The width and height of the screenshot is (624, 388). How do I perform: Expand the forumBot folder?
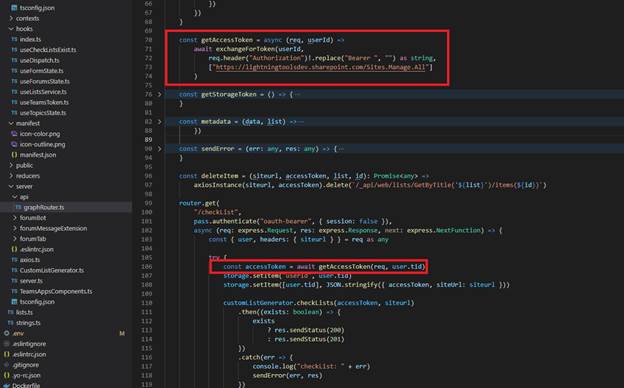tap(33, 218)
